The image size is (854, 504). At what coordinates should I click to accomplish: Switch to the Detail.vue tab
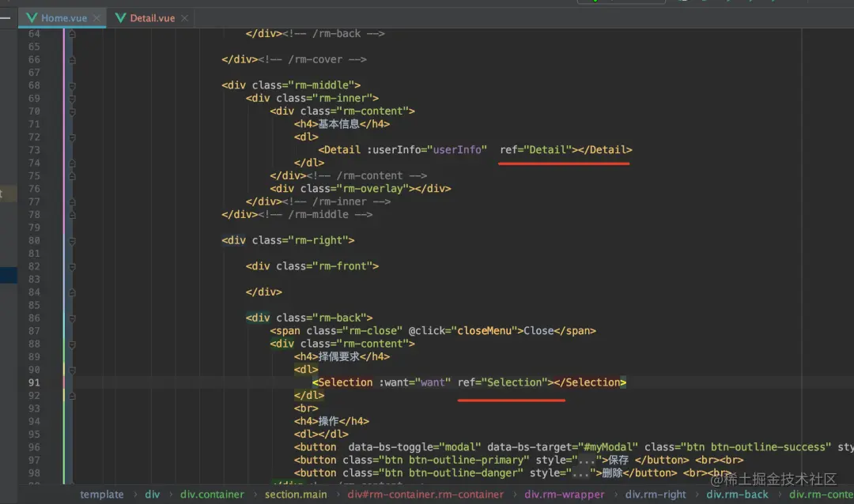click(x=152, y=18)
